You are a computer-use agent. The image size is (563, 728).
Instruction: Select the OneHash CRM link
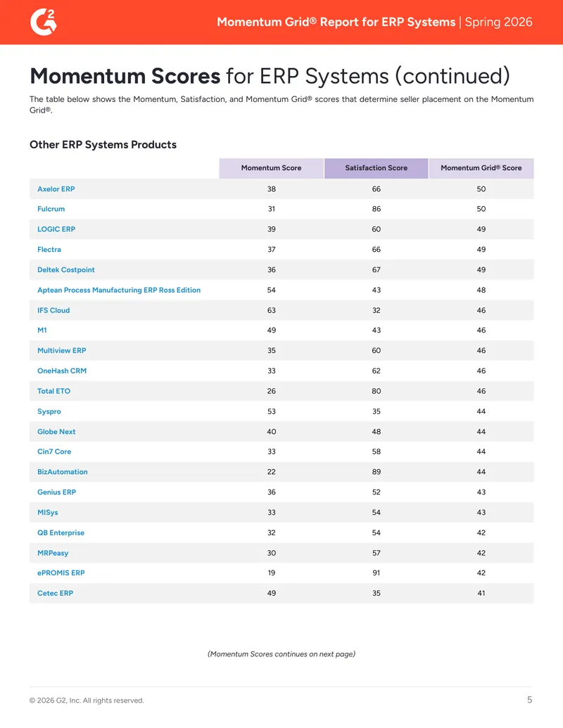click(x=62, y=371)
